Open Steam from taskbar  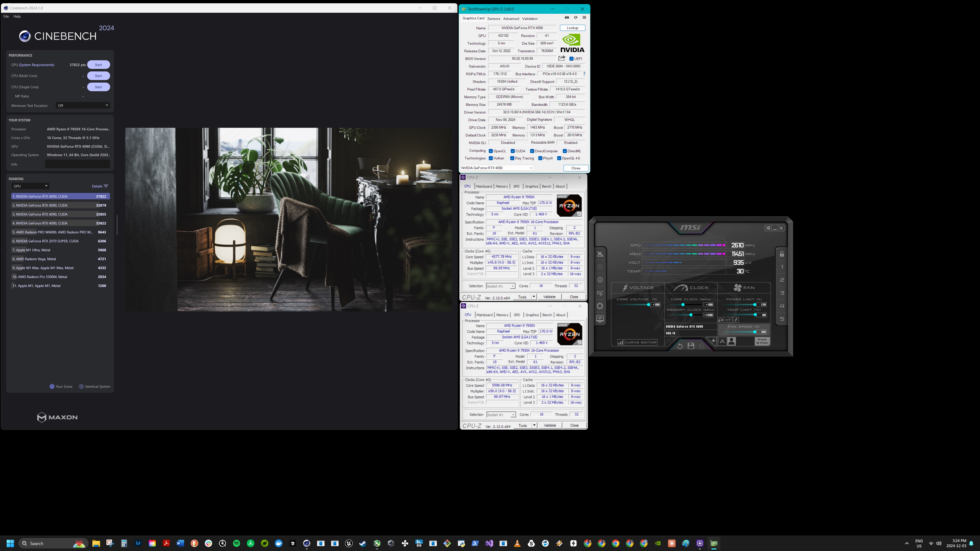click(x=363, y=543)
